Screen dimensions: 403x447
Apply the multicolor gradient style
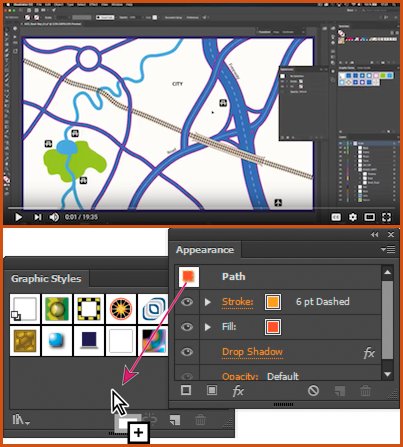pos(153,341)
